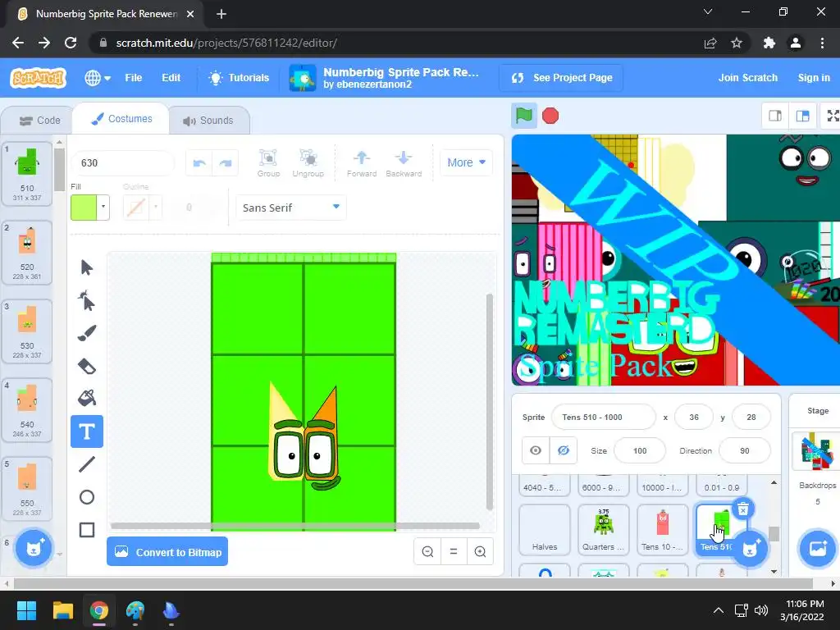Zoom in the costume canvas
The height and width of the screenshot is (630, 840).
[x=480, y=552]
